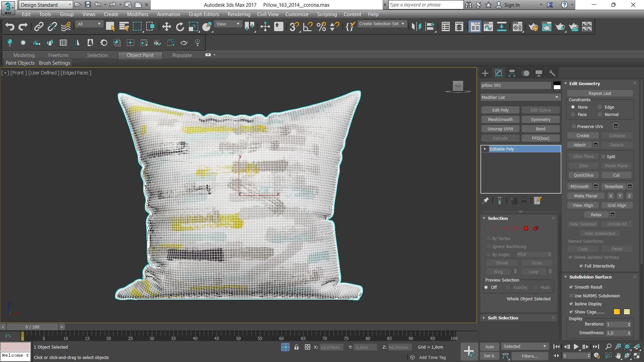Select Polygon sub-object level icon

pyautogui.click(x=526, y=228)
